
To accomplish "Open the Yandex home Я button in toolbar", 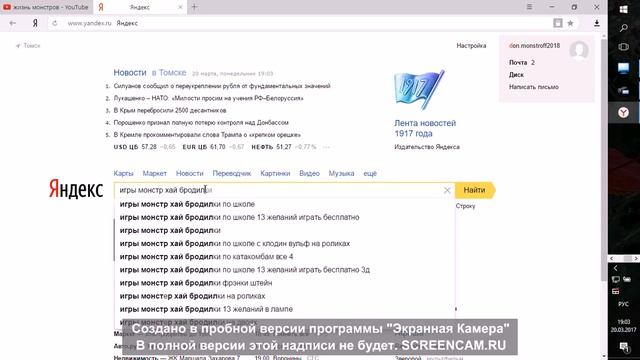I will pyautogui.click(x=35, y=23).
